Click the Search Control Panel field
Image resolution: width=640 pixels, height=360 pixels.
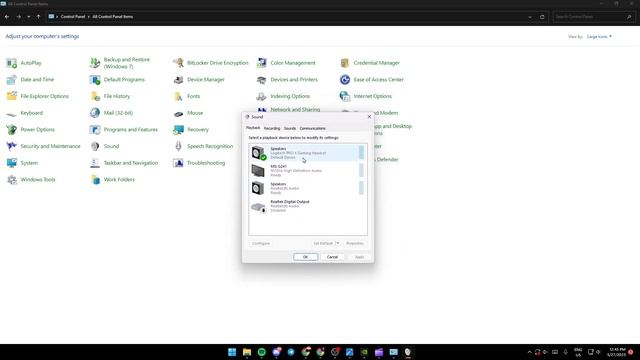[x=590, y=17]
